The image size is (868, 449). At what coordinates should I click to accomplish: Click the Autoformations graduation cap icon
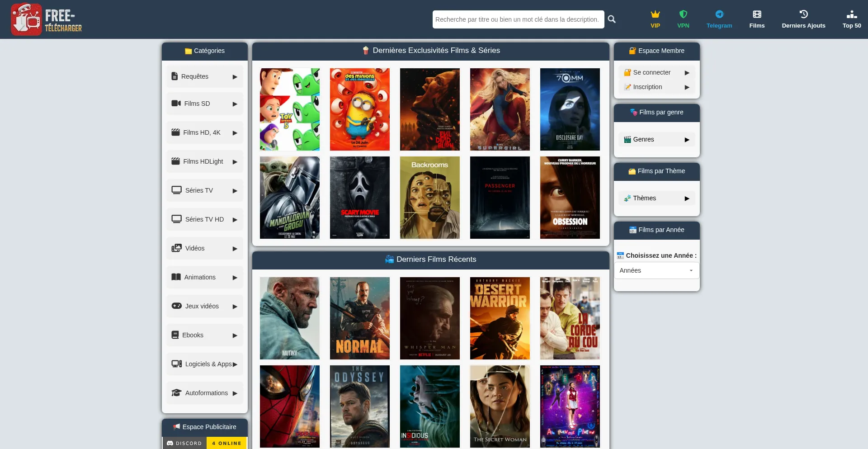pos(176,393)
